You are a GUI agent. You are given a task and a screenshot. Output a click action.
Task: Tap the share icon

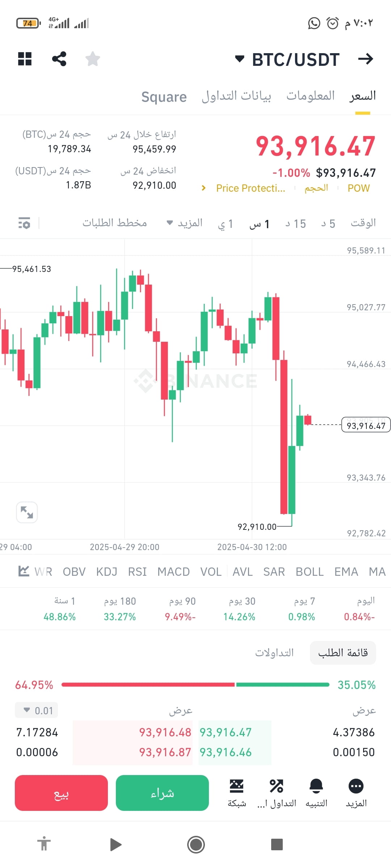point(59,59)
